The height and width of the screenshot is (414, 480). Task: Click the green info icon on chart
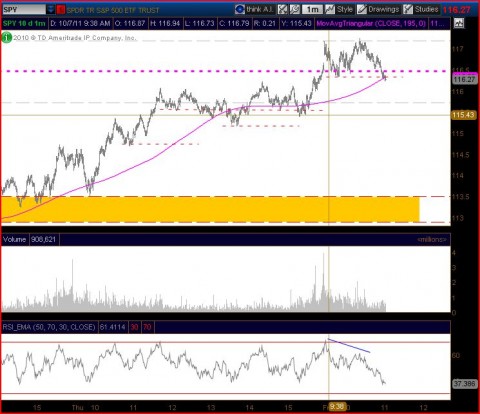pos(6,38)
